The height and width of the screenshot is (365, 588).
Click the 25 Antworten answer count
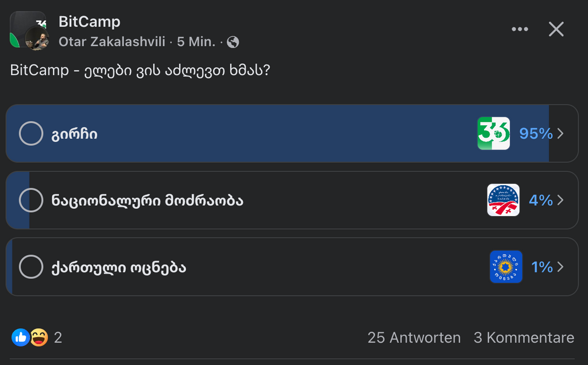coord(413,337)
